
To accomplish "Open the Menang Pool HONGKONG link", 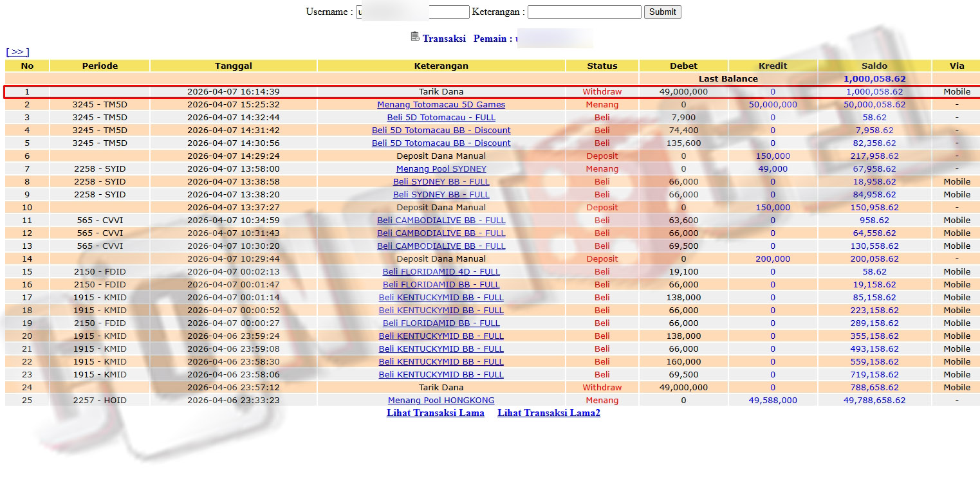I will click(x=441, y=401).
